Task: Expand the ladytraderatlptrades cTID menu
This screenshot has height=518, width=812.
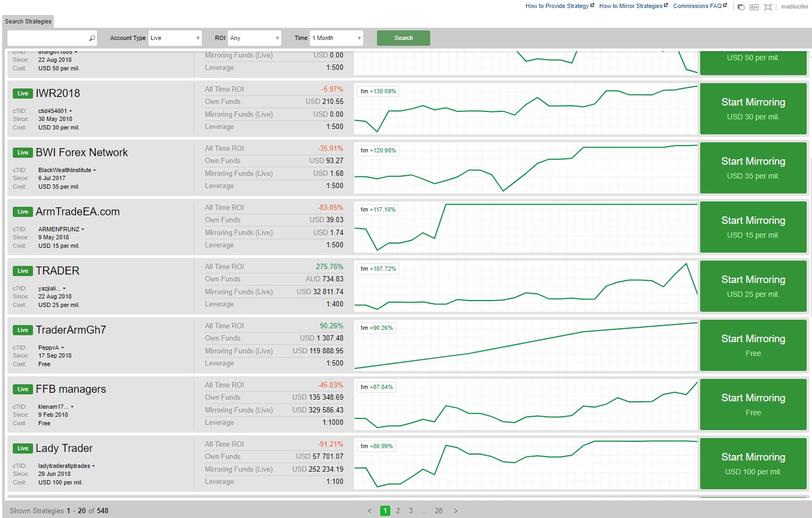Action: pos(94,466)
